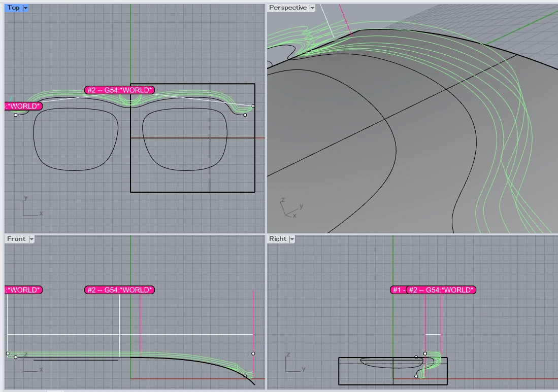The image size is (558, 392).
Task: Activate the Front viewport title label
Action: pyautogui.click(x=16, y=239)
